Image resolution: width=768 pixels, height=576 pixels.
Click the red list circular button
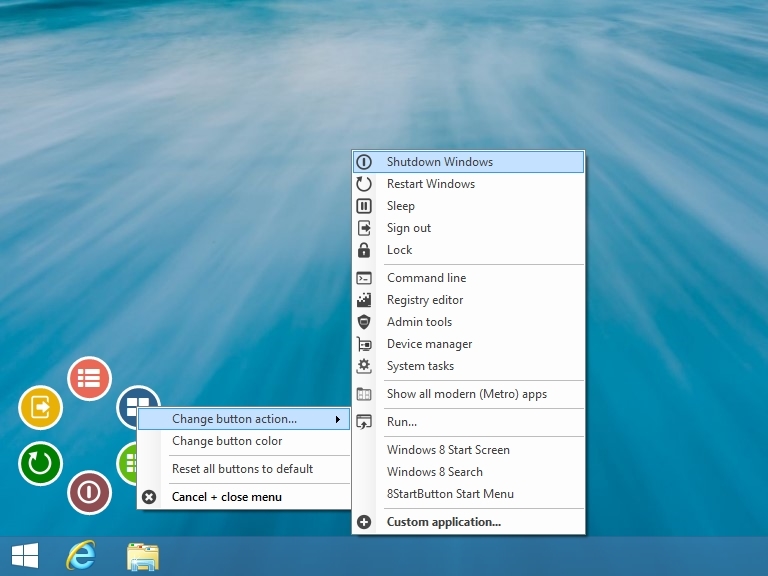89,379
